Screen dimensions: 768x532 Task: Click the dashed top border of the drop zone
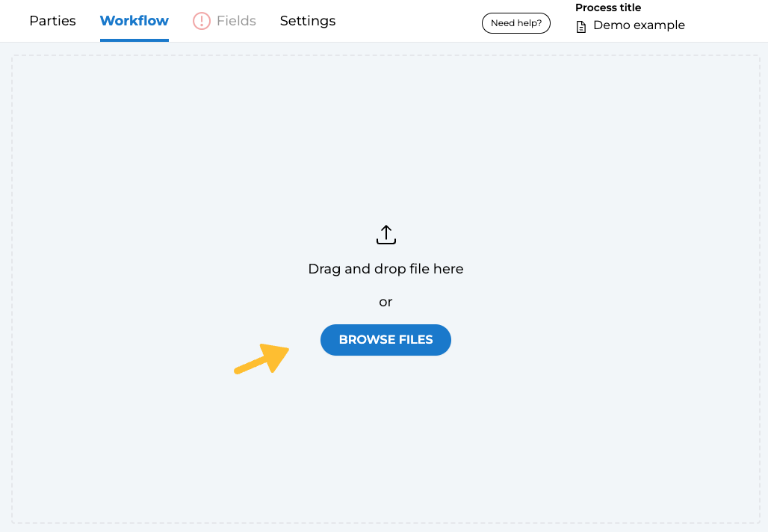pyautogui.click(x=385, y=55)
